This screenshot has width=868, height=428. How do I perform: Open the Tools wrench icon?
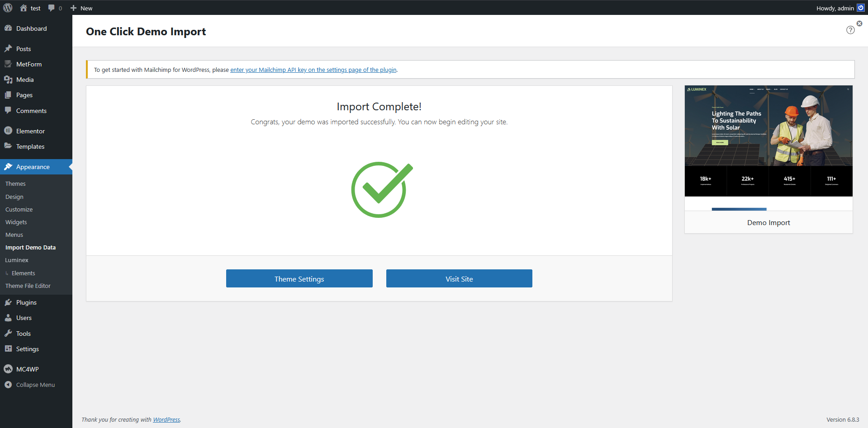pyautogui.click(x=8, y=334)
